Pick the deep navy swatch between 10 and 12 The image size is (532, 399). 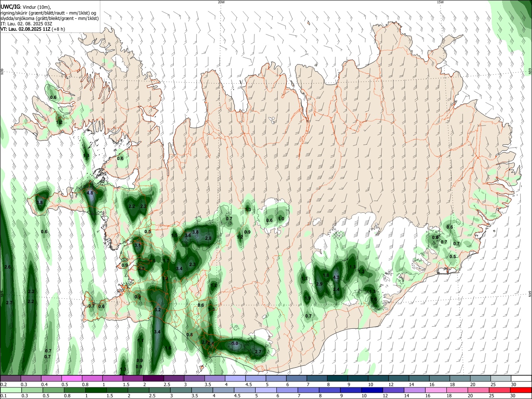tap(372, 390)
